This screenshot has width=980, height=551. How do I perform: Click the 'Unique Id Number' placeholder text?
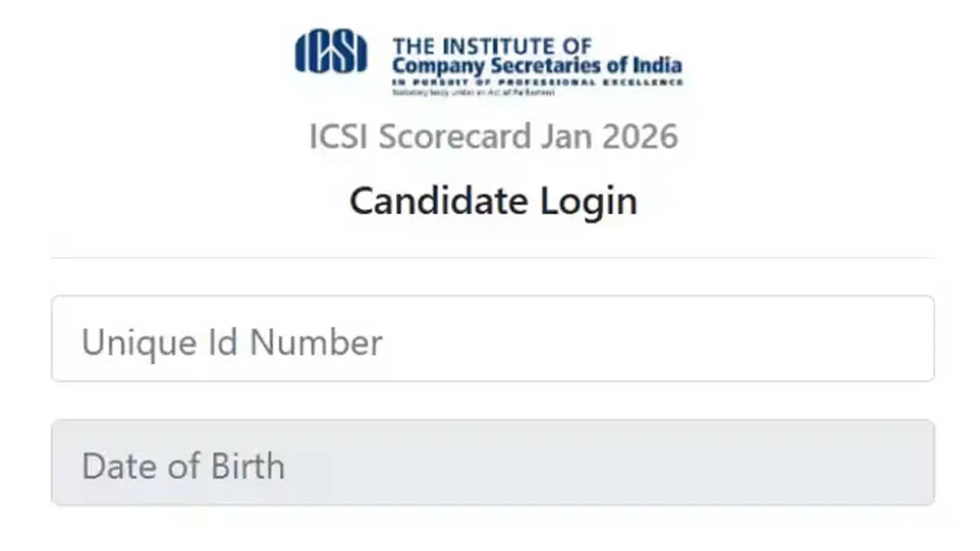[x=231, y=342]
